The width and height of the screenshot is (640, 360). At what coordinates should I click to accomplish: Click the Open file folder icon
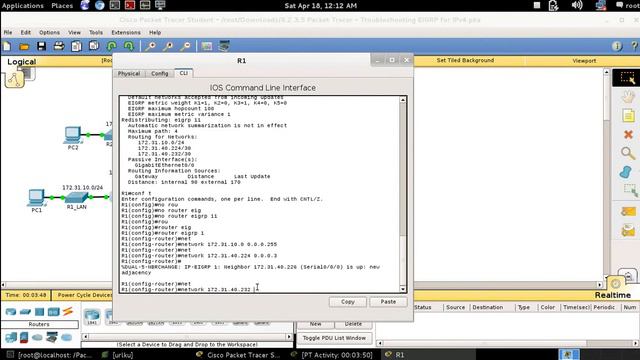coord(24,46)
